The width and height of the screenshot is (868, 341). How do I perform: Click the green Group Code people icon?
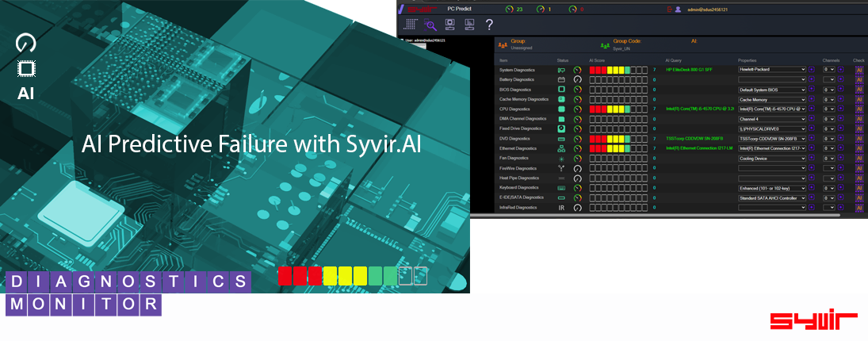pos(605,45)
